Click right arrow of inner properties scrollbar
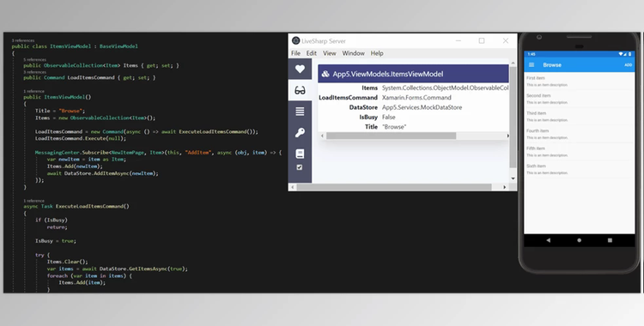 (x=507, y=136)
